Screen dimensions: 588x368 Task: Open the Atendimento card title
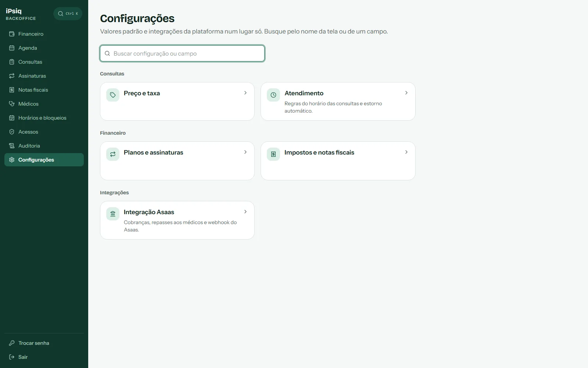point(304,93)
